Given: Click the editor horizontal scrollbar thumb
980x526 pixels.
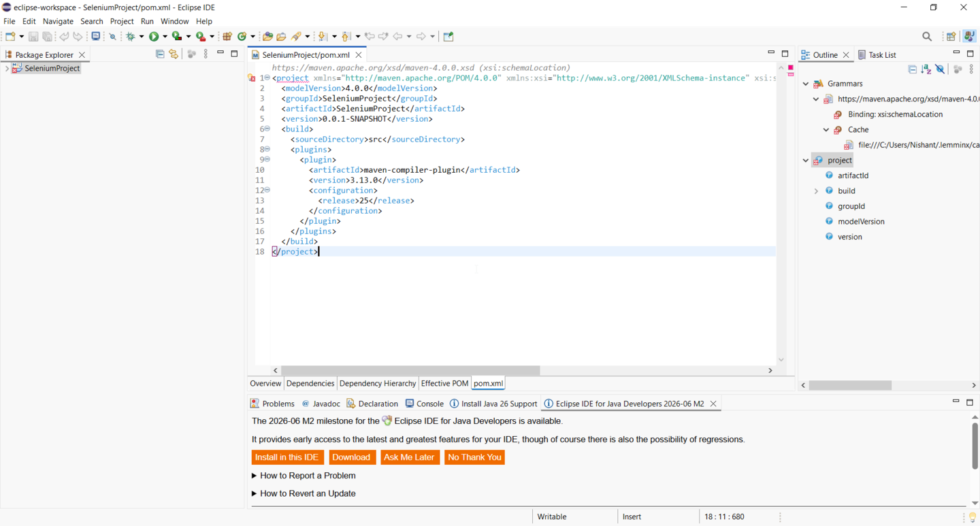Looking at the screenshot, I should click(410, 371).
